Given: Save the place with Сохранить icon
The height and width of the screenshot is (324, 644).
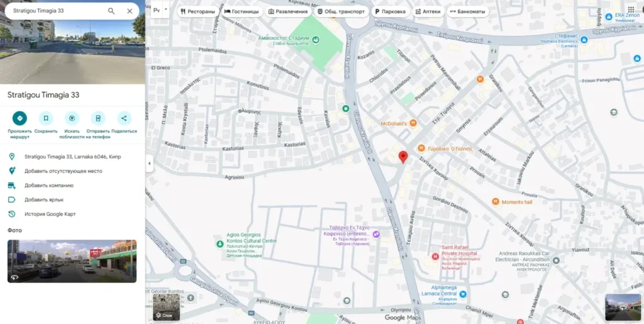Looking at the screenshot, I should (46, 118).
